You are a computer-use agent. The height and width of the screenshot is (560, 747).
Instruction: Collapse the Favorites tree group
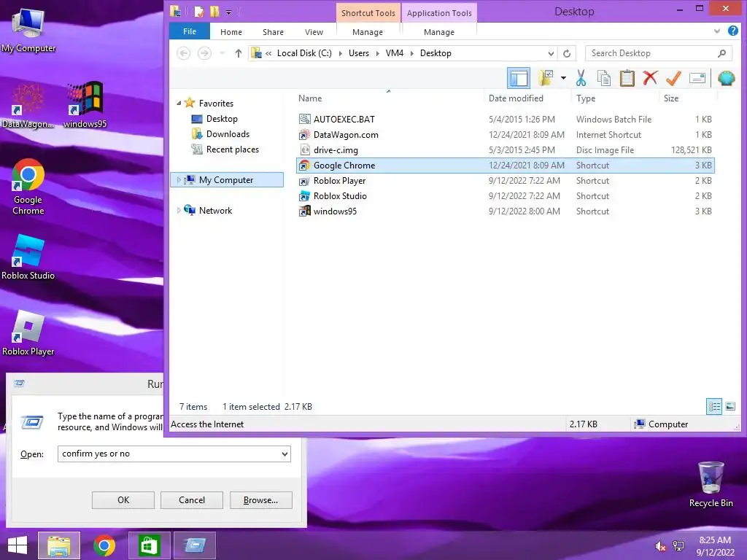pyautogui.click(x=179, y=104)
